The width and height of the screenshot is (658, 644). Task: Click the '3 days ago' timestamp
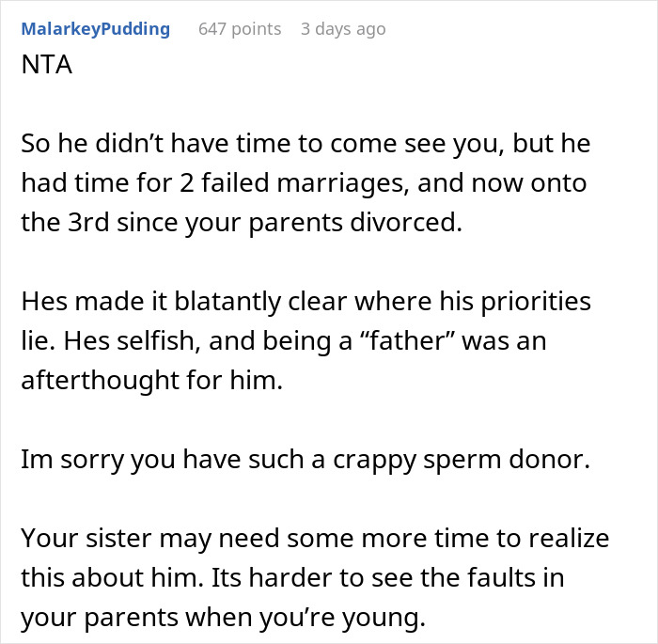click(342, 29)
